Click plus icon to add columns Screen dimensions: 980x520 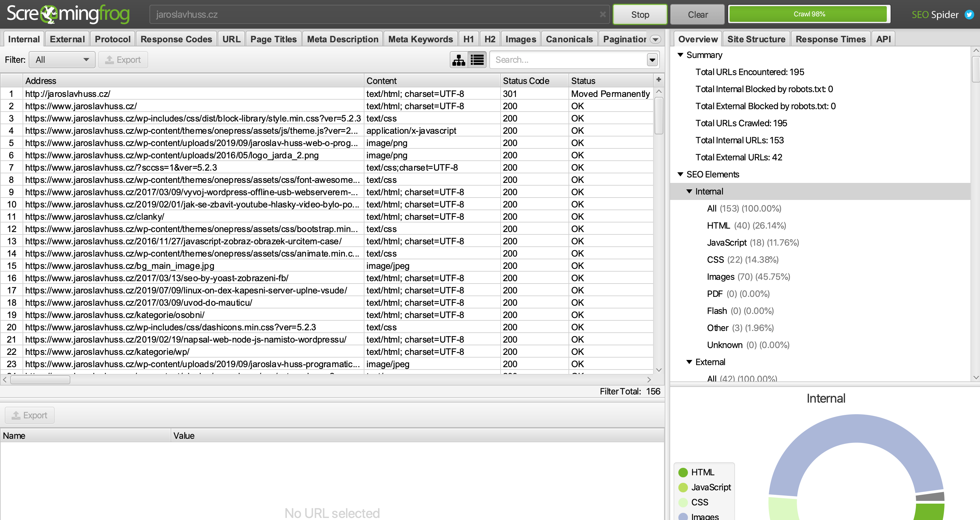point(659,80)
